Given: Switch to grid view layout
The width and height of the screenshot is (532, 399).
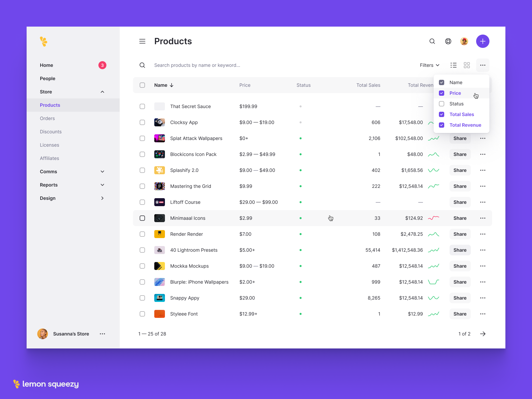Looking at the screenshot, I should click(467, 65).
